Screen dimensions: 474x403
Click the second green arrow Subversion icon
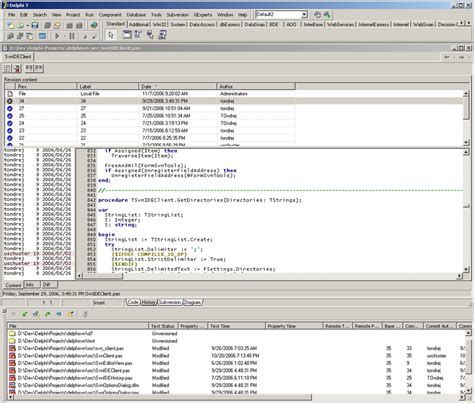(x=47, y=314)
